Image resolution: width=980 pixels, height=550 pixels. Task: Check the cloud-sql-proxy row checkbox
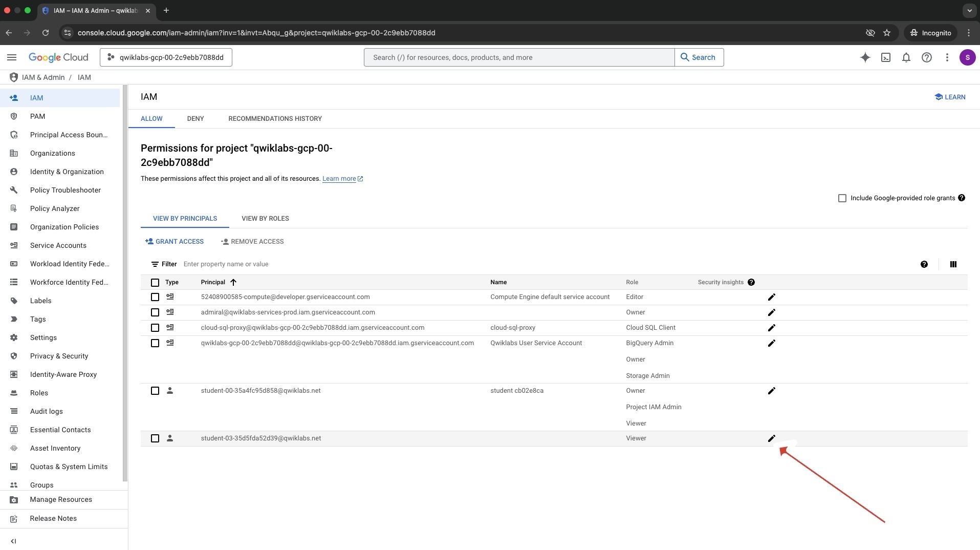coord(155,328)
